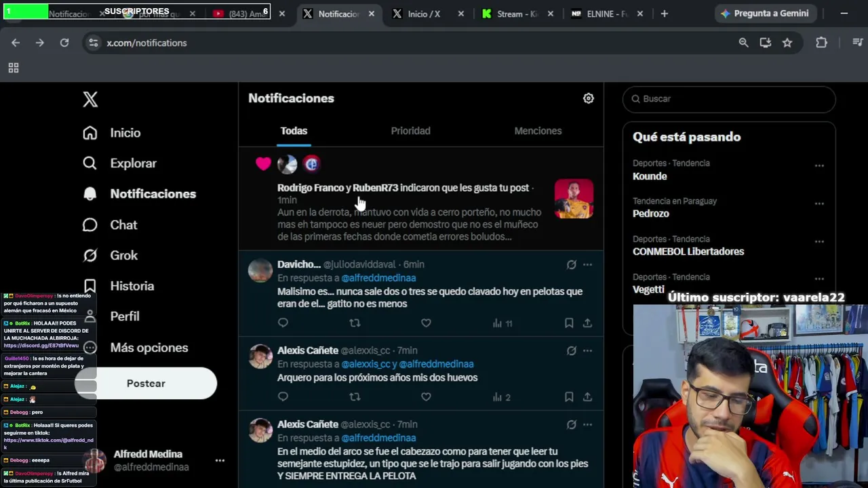The height and width of the screenshot is (488, 868).
Task: Share the 'Arquero para los próximos' tweet
Action: click(587, 397)
